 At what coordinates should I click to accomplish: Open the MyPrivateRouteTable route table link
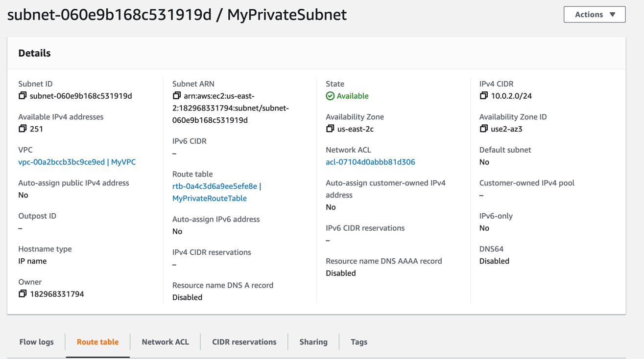[x=216, y=192]
